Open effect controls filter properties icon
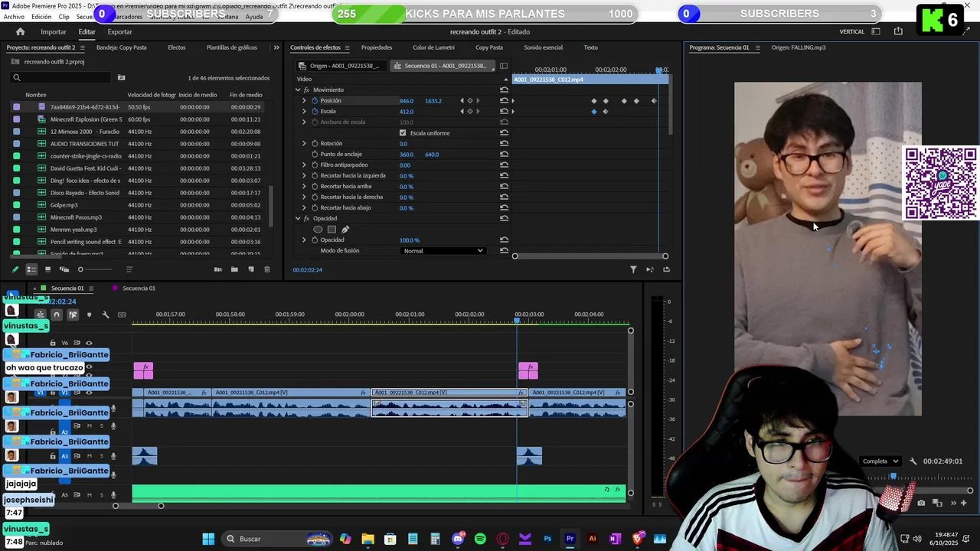The image size is (980, 551). [633, 269]
